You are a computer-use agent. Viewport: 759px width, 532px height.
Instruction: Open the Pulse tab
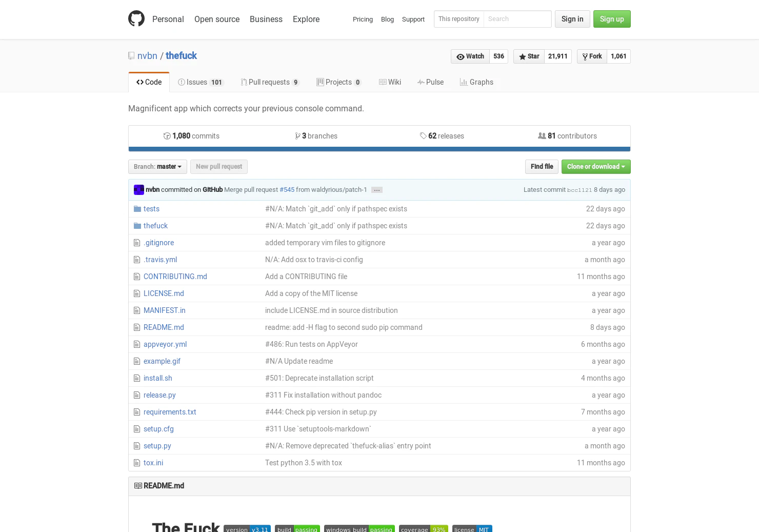[x=430, y=82]
